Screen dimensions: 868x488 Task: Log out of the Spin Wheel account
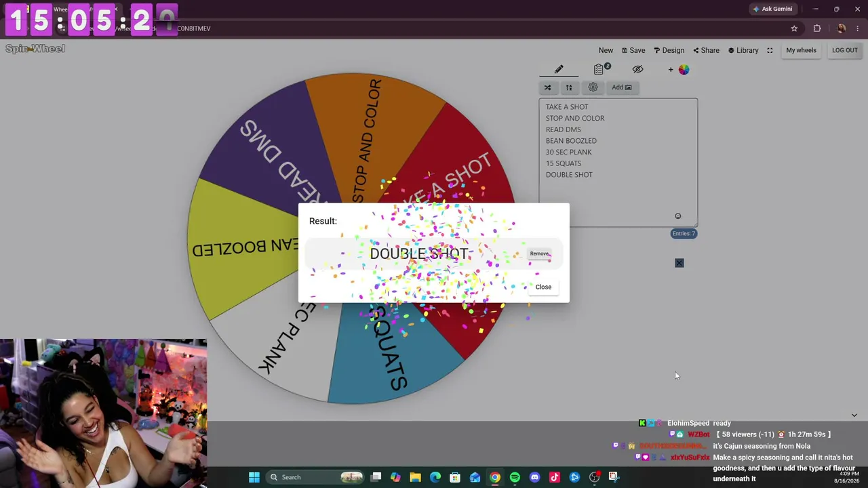click(x=845, y=50)
